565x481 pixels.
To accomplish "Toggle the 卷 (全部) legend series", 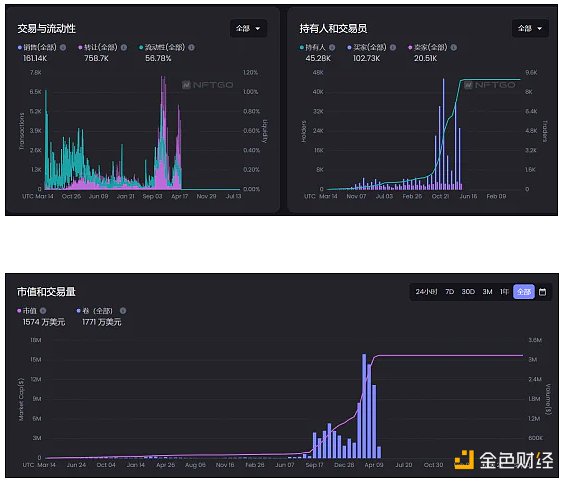I will [x=95, y=311].
